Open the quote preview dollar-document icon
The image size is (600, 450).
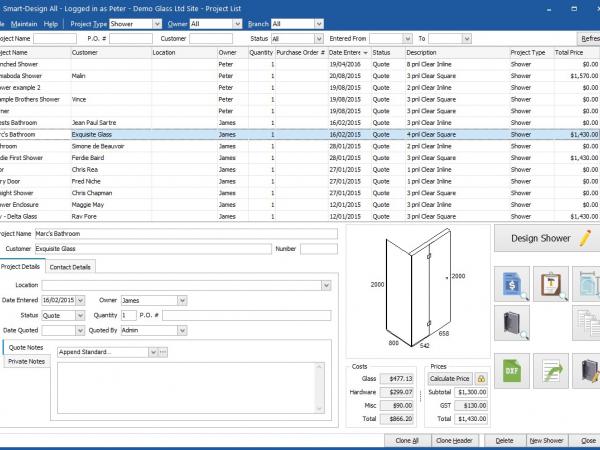(512, 284)
